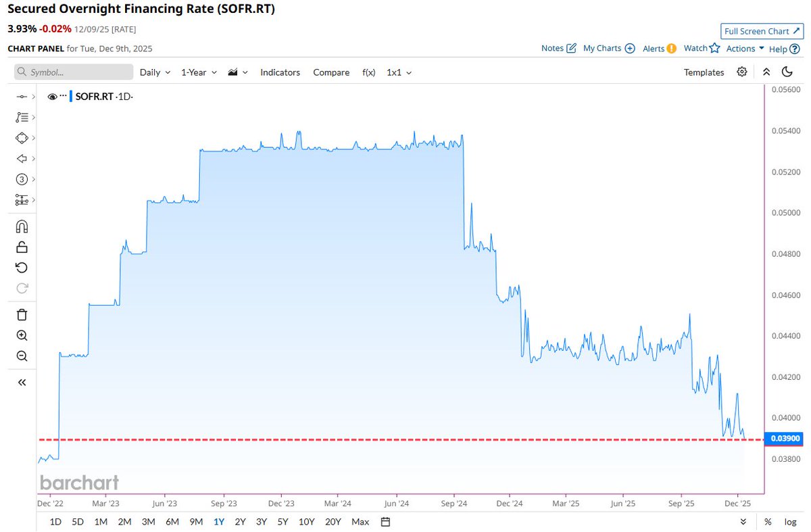This screenshot has height=532, width=811.
Task: Expand the shapes tool submenu arrow
Action: pos(33,138)
